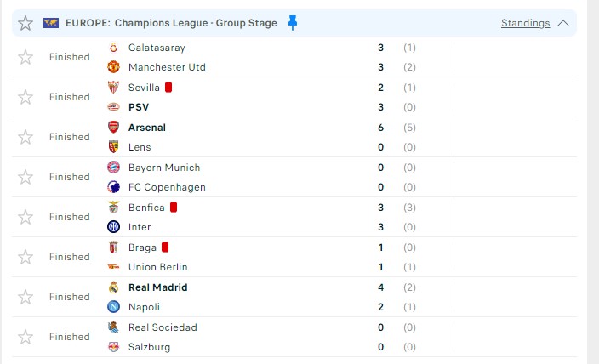Click the Real Madrid crest
Viewport: 599px width, 364px height.
coord(113,287)
